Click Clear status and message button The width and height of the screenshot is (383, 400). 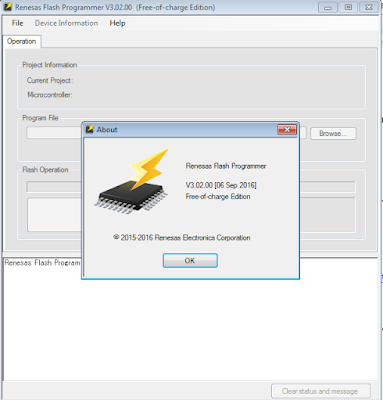(x=321, y=391)
